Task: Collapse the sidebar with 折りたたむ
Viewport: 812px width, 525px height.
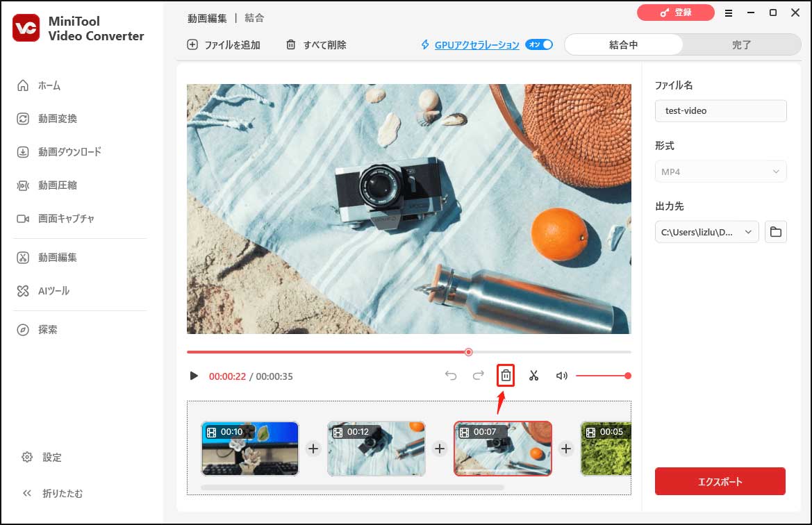Action: pyautogui.click(x=52, y=494)
